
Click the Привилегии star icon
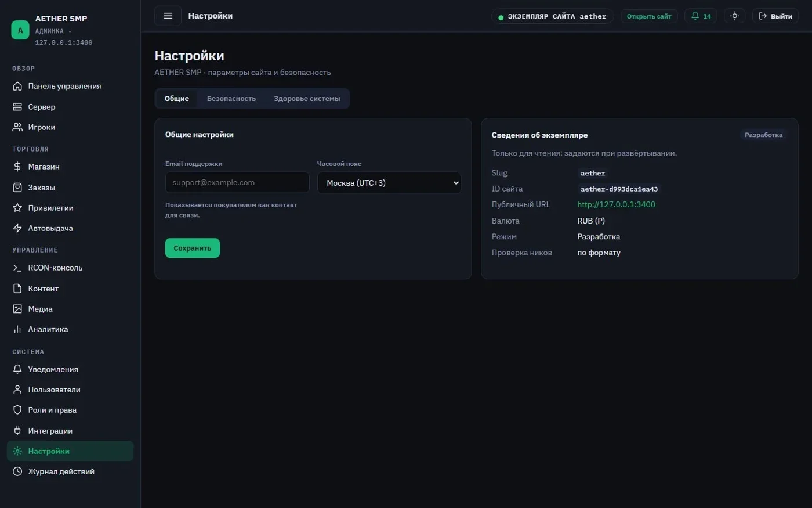point(17,208)
